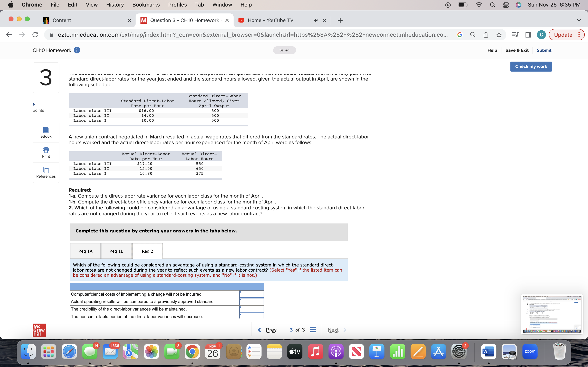Open the Bookmarks menu
The image size is (588, 367).
(x=146, y=5)
